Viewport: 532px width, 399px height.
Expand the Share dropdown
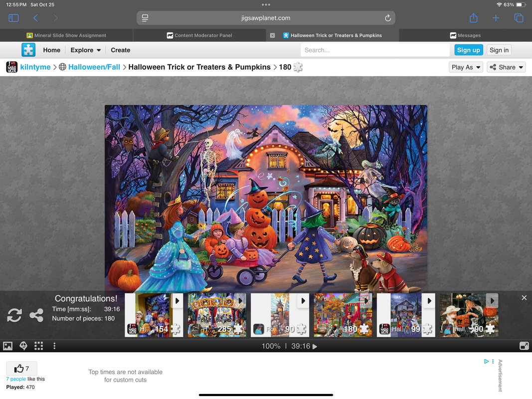tap(506, 67)
